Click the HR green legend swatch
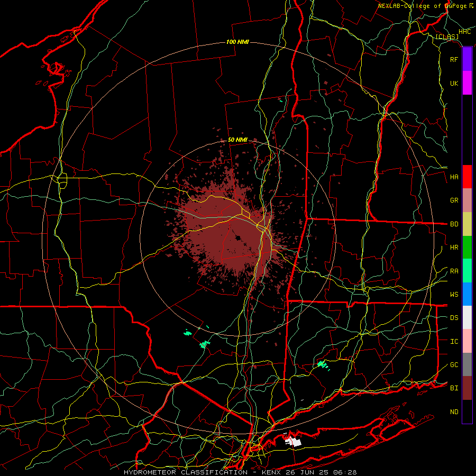476x476 pixels. click(x=467, y=248)
